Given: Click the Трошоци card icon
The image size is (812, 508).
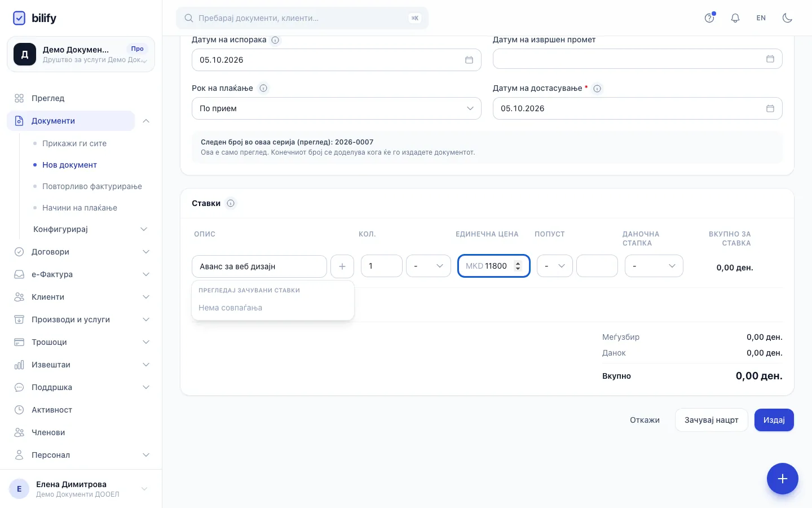Looking at the screenshot, I should point(19,342).
